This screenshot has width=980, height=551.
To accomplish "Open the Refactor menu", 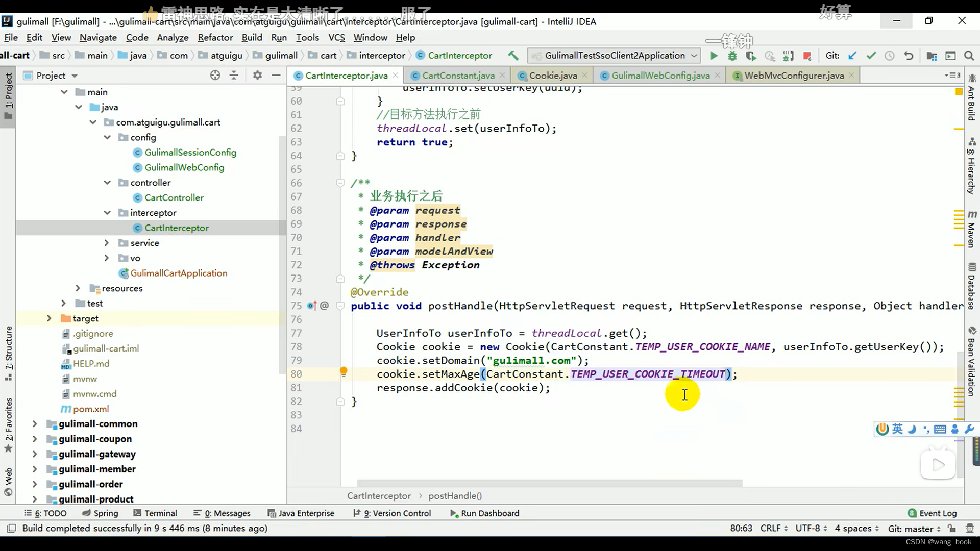I will [x=215, y=37].
